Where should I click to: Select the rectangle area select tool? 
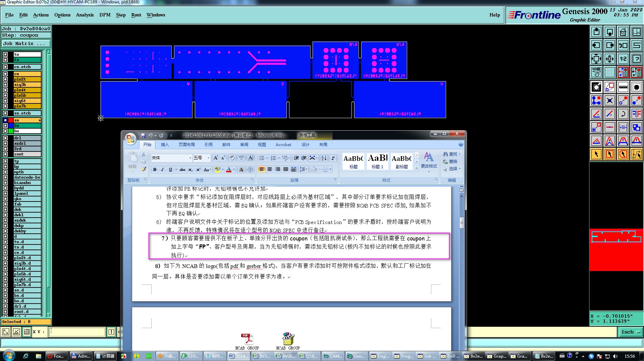[x=609, y=154]
